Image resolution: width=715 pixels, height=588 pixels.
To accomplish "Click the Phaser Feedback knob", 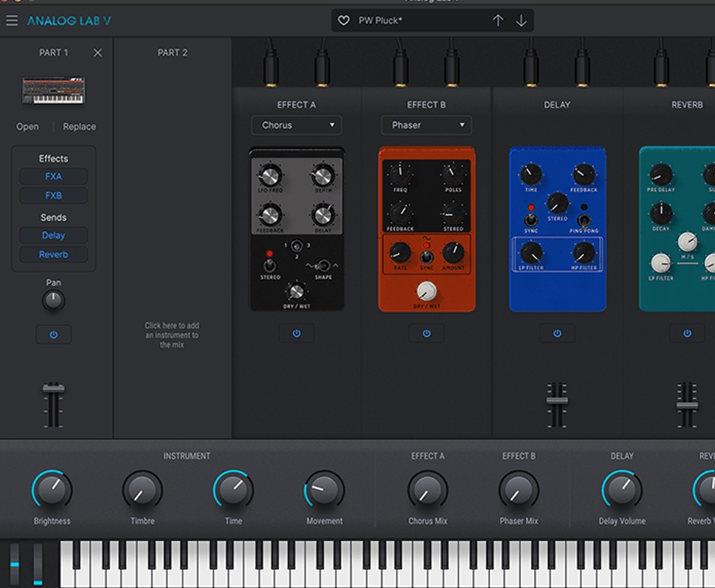I will pos(400,212).
